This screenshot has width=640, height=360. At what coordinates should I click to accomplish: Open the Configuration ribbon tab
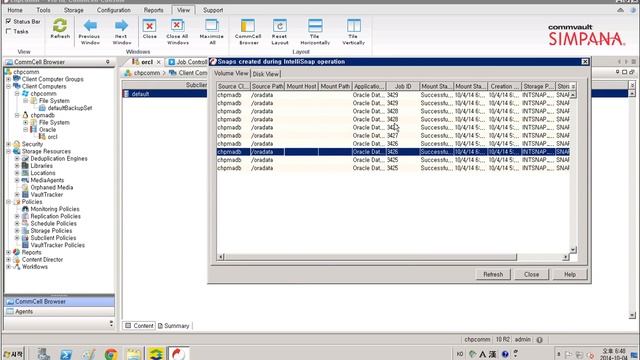click(114, 10)
